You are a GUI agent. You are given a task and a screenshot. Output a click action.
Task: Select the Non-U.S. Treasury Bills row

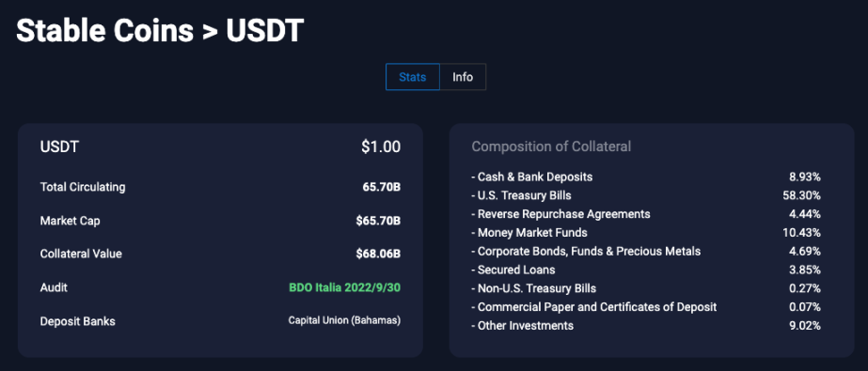(x=646, y=288)
